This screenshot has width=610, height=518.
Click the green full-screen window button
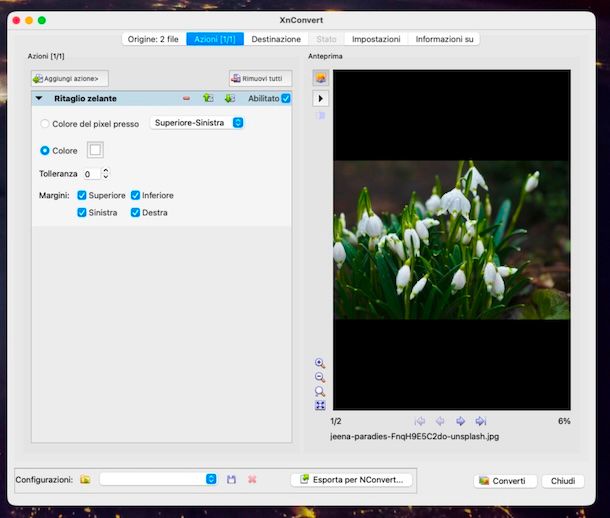[42, 20]
